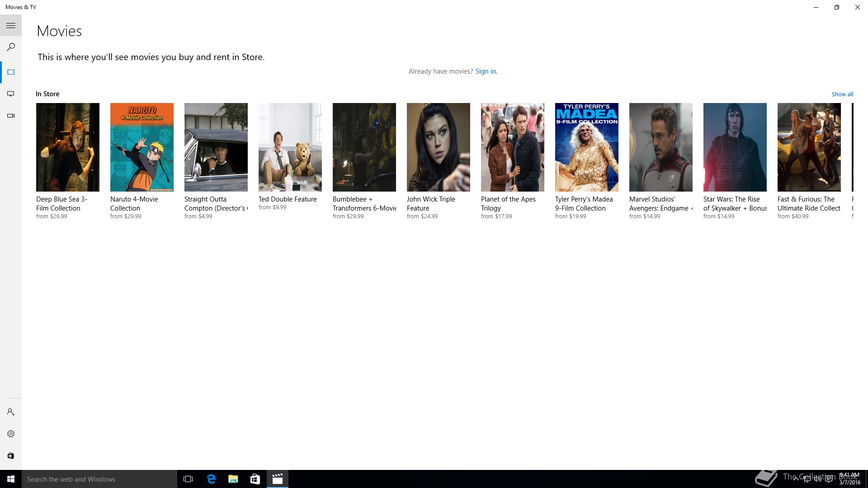Open Task View on the taskbar
The width and height of the screenshot is (868, 488).
click(x=188, y=479)
